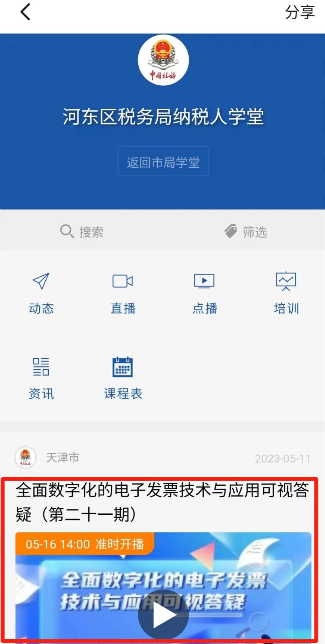
Task: Open the 全面数字化的电子发票 article title
Action: 162,502
